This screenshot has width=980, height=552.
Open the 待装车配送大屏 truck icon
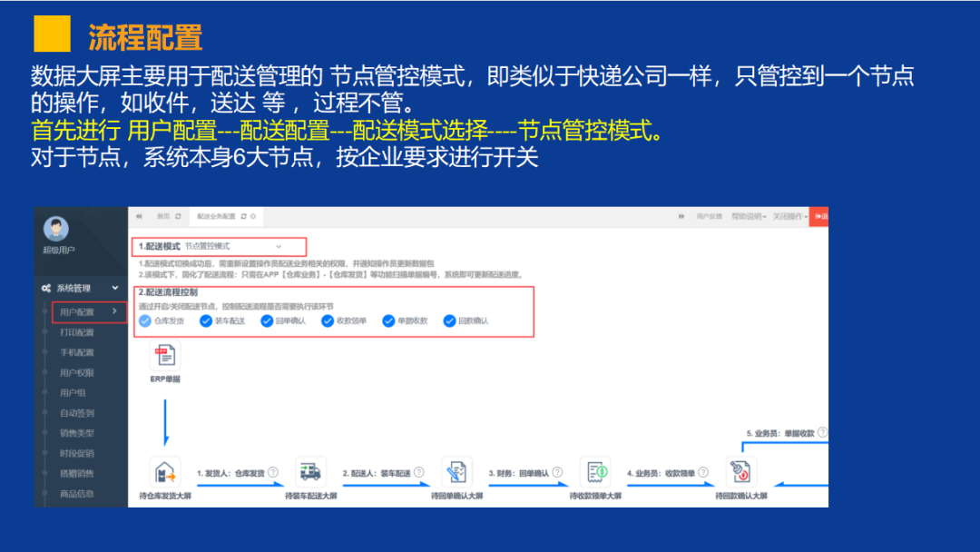(x=310, y=472)
